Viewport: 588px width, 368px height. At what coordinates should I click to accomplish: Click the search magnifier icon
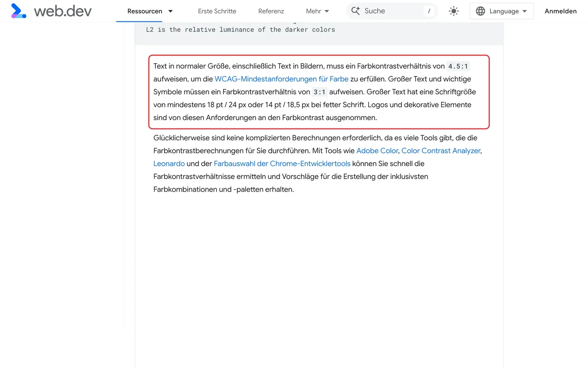(355, 11)
